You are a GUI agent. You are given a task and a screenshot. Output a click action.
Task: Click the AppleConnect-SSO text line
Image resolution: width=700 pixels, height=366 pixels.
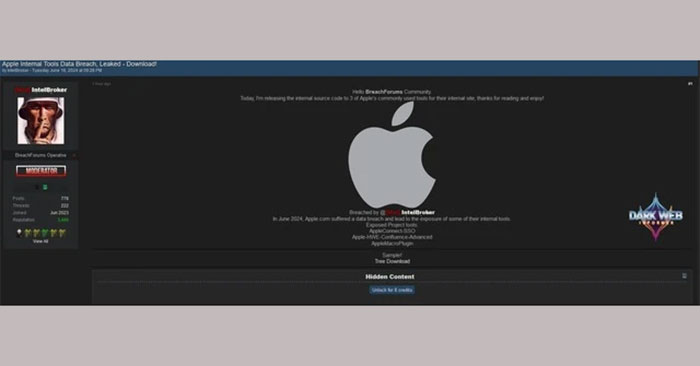point(392,231)
